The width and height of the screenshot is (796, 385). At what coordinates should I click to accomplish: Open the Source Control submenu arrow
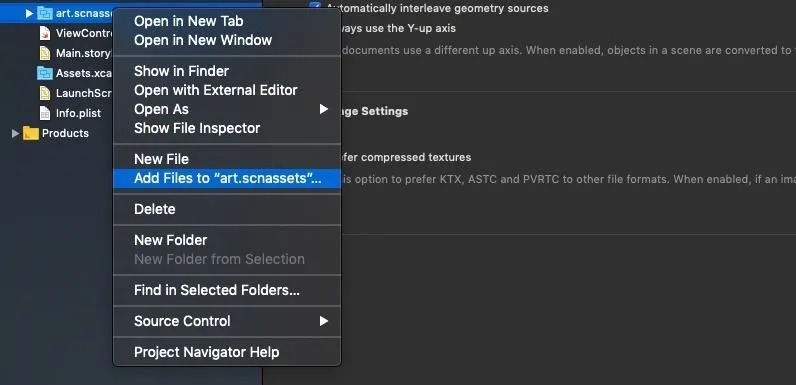click(x=323, y=320)
